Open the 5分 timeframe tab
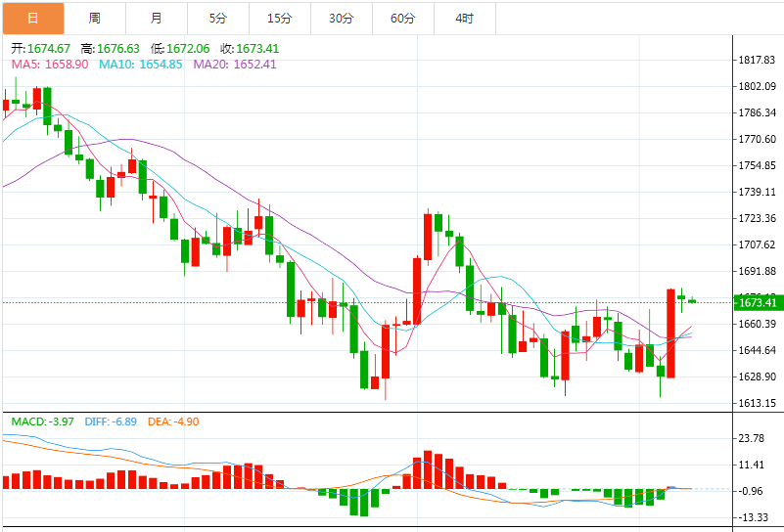 pos(218,19)
